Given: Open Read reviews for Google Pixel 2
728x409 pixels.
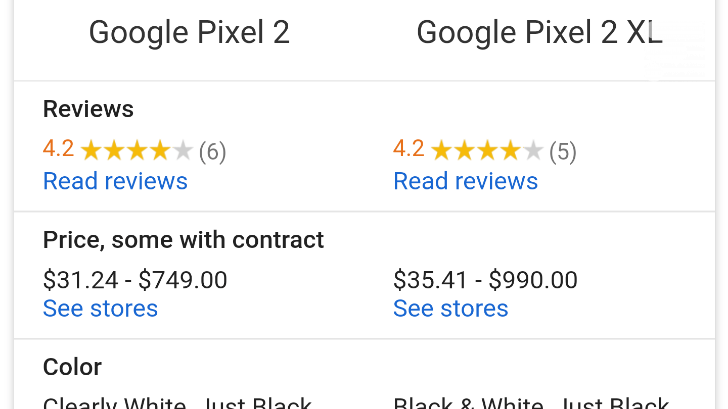Looking at the screenshot, I should click(115, 181).
